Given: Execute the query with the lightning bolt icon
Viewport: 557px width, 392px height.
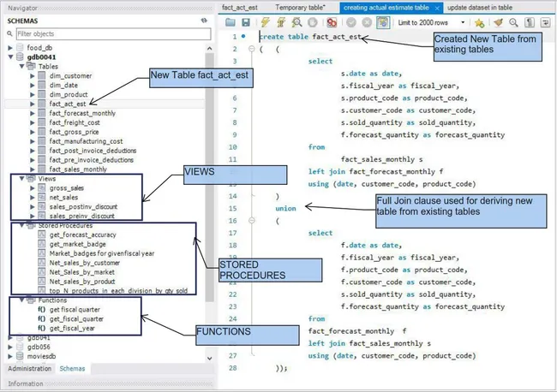Looking at the screenshot, I should click(265, 22).
